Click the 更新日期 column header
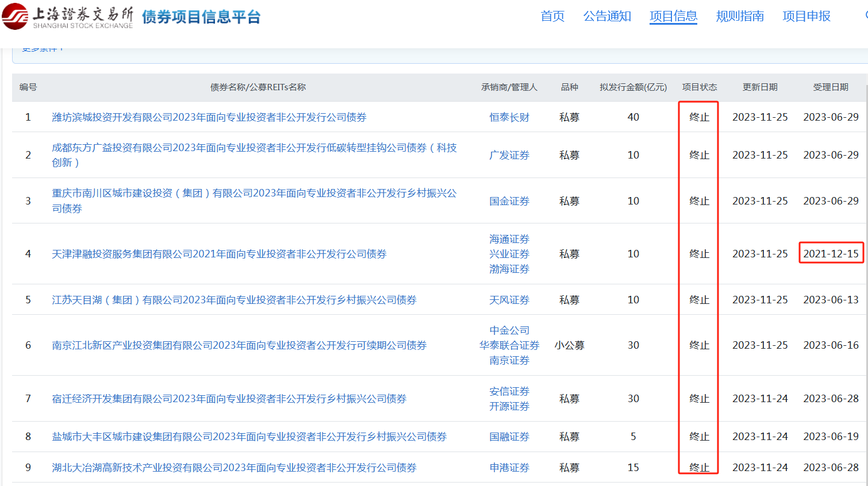This screenshot has width=868, height=486. click(760, 87)
